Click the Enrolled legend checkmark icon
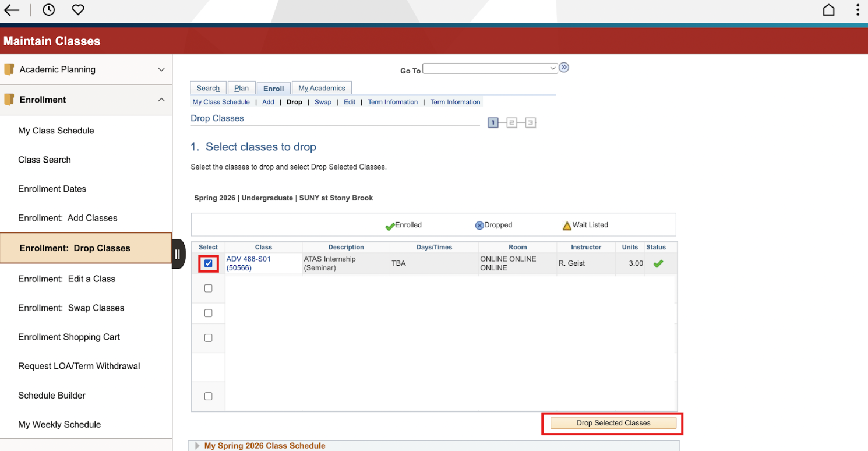 click(390, 226)
